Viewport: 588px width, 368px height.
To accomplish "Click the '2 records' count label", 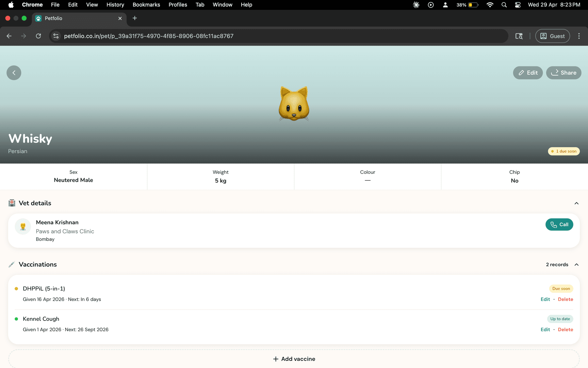I will [557, 265].
